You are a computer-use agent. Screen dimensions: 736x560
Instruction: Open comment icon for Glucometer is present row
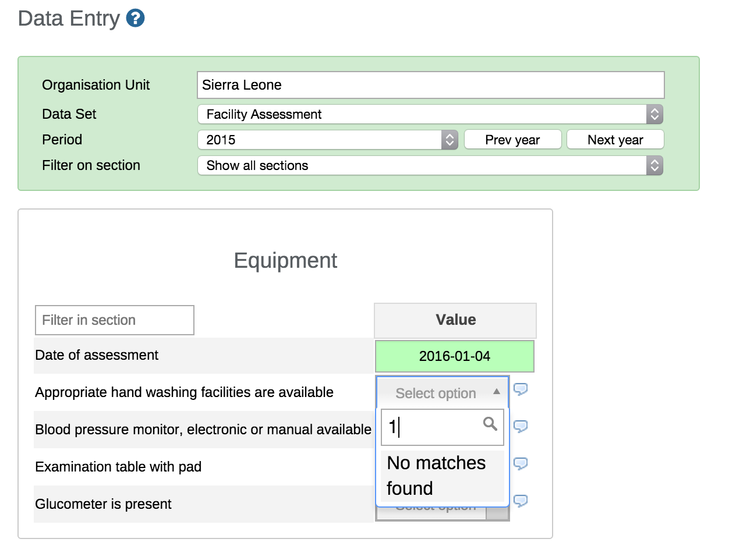click(521, 501)
